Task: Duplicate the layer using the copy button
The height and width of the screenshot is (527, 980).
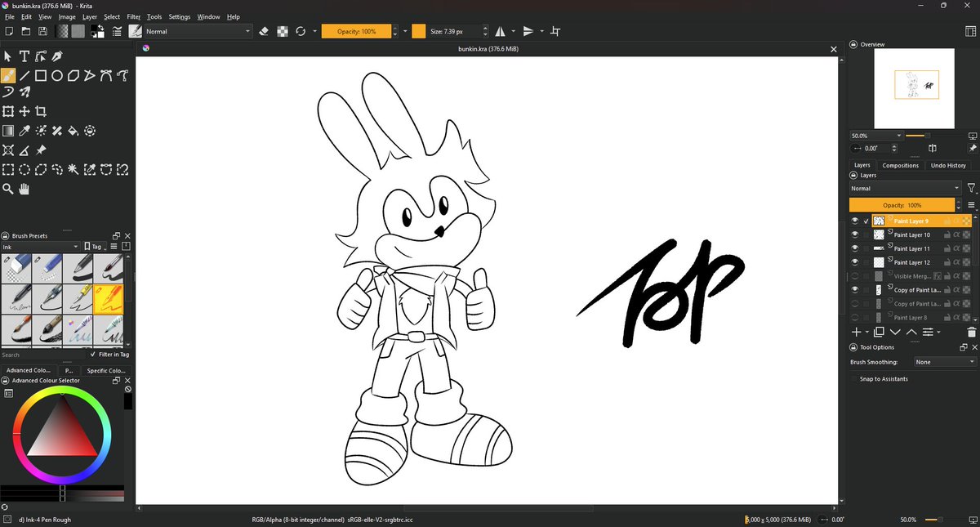Action: tap(879, 332)
